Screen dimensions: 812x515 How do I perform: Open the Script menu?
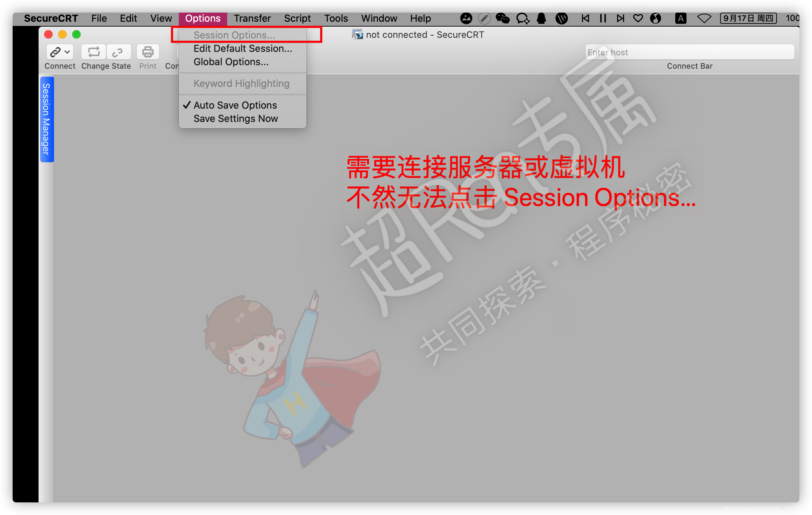pyautogui.click(x=297, y=18)
